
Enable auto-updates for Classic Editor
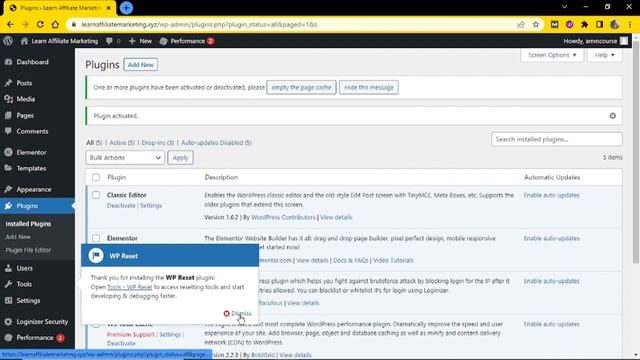[551, 195]
